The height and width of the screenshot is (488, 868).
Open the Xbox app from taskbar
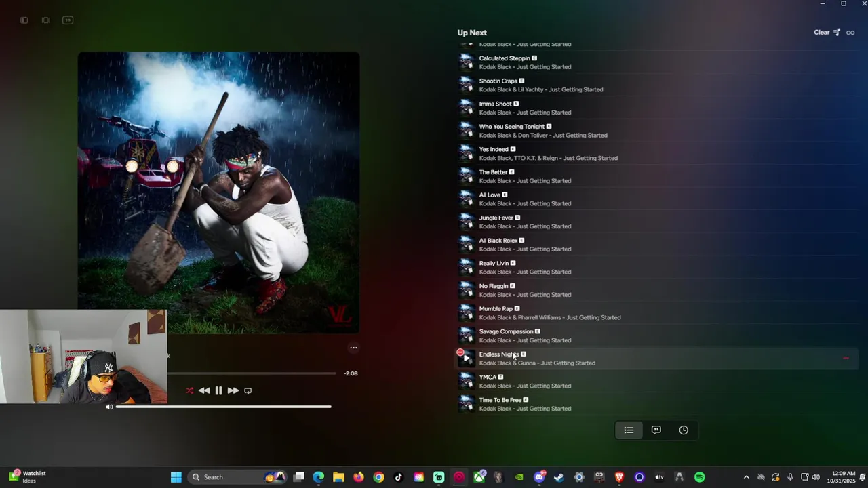click(479, 477)
